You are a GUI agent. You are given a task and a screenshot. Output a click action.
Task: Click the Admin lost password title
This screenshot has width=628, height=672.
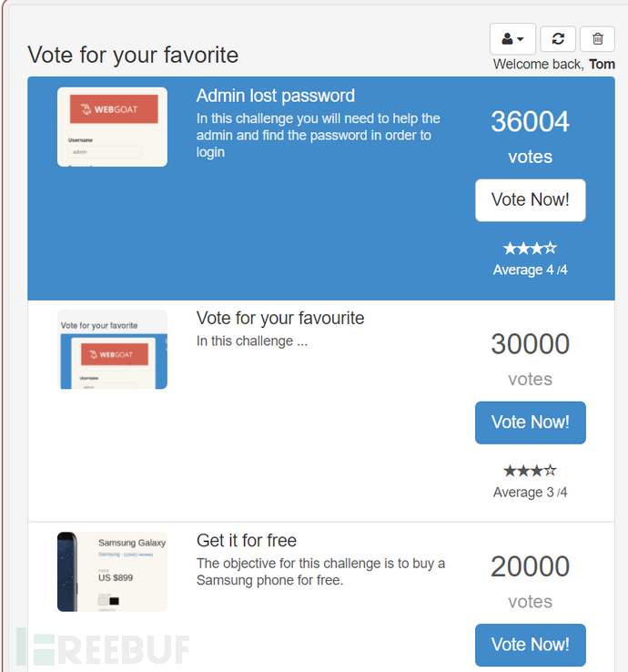[276, 97]
